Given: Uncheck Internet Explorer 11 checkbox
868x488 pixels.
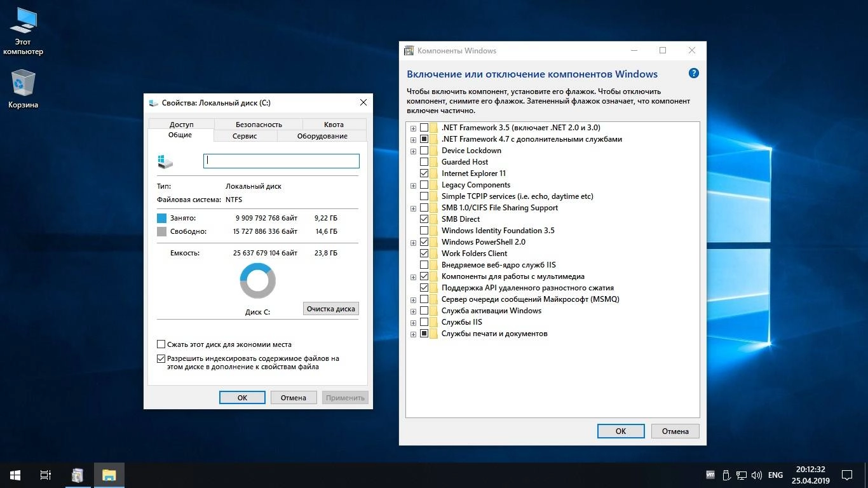Looking at the screenshot, I should pos(424,173).
